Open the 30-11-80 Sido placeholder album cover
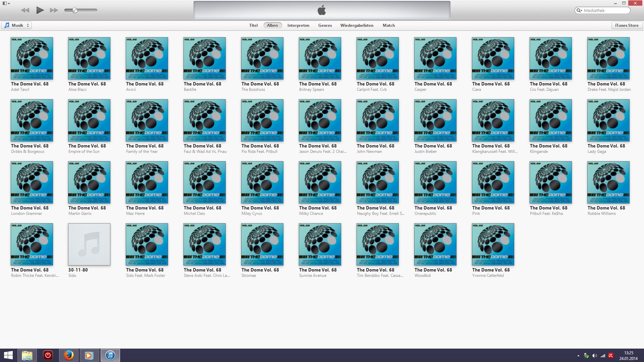The width and height of the screenshot is (644, 362). (x=89, y=244)
